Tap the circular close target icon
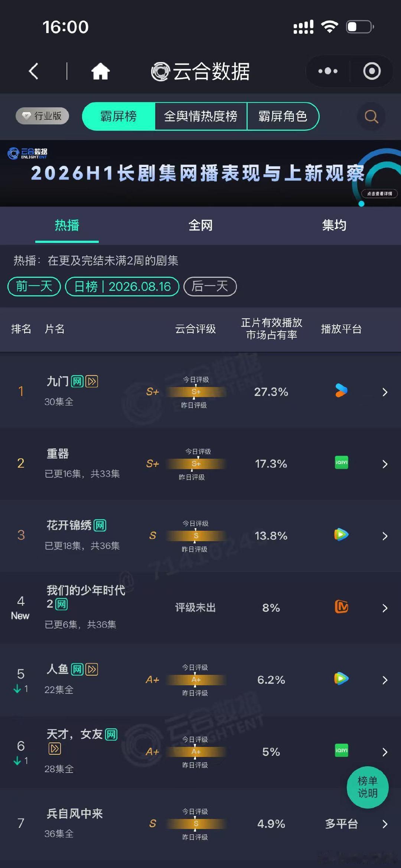 372,71
